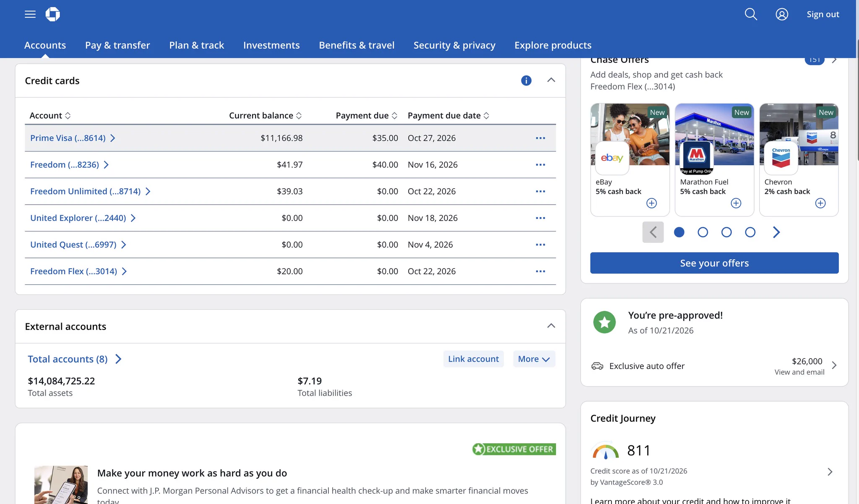Select the third carousel page dot
Screen dimensions: 859x504
click(726, 232)
